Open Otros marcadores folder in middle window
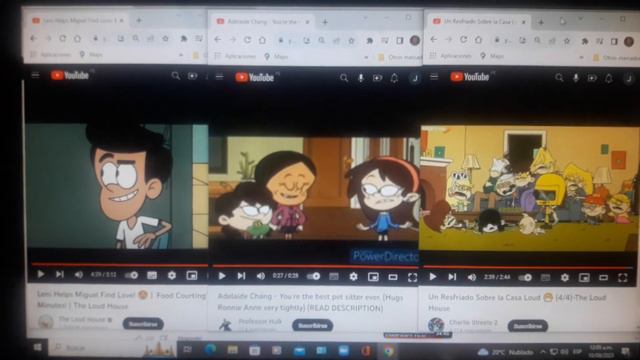 (x=400, y=58)
